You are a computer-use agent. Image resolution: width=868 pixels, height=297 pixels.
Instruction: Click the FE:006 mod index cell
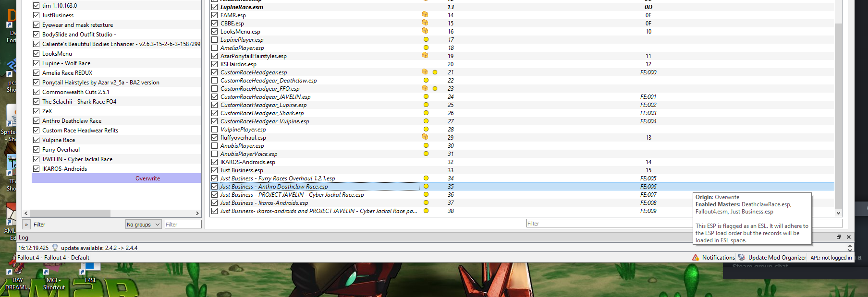(x=648, y=186)
